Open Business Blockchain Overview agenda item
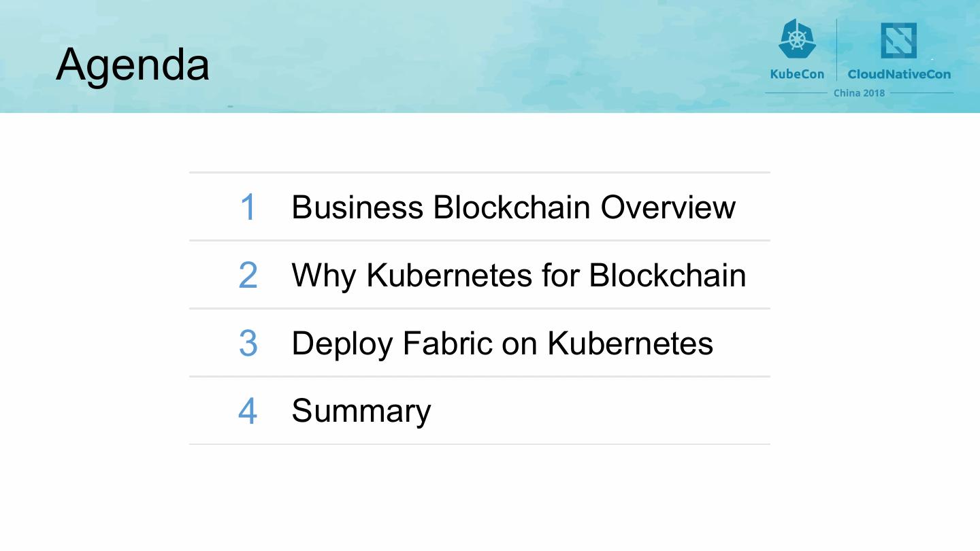980x551 pixels. (513, 207)
